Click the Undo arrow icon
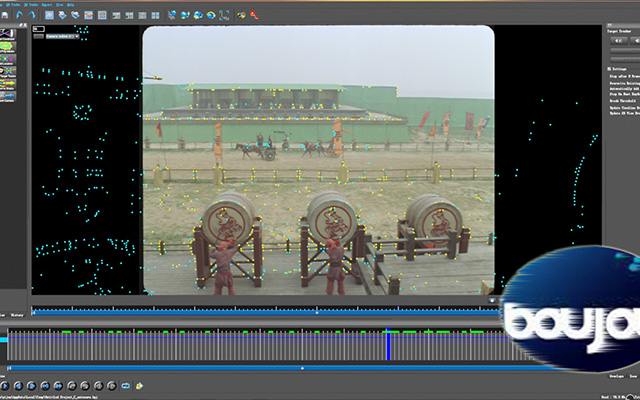Viewport: 640px width, 400px height. pos(19,16)
